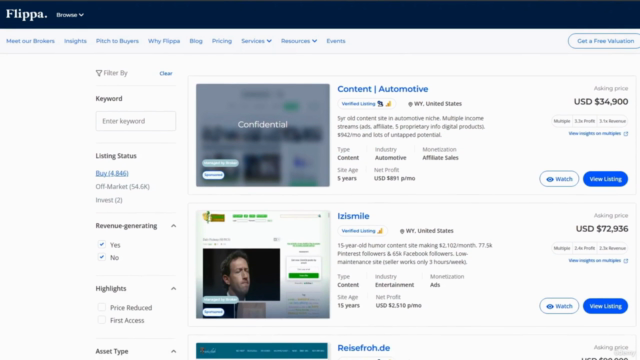Image resolution: width=640 pixels, height=360 pixels.
Task: Open Why Flippa page
Action: pyautogui.click(x=164, y=41)
